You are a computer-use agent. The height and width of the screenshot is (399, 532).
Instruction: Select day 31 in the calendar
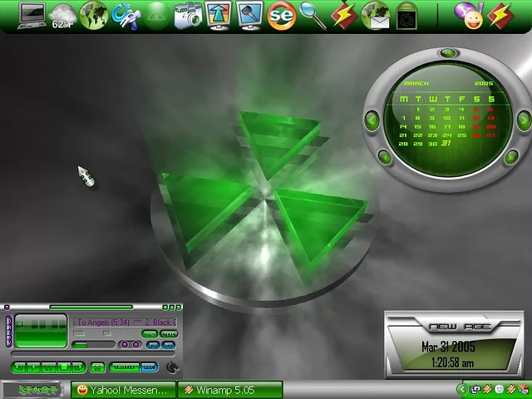coord(446,143)
